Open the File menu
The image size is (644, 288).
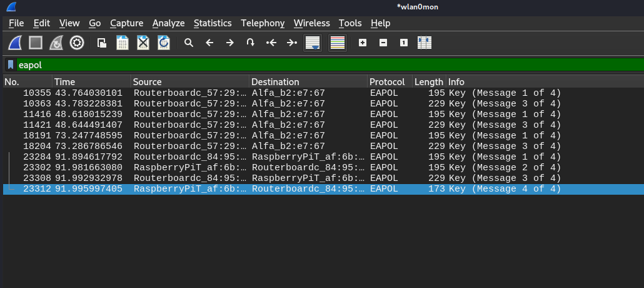click(16, 23)
